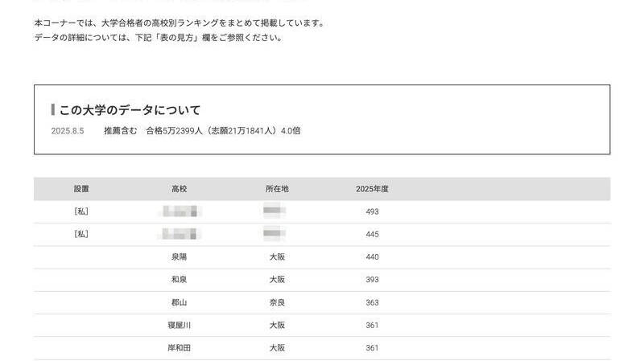Click the 推薦含む 合格5万2399人 summary text
This screenshot has width=644, height=361.
(x=202, y=130)
